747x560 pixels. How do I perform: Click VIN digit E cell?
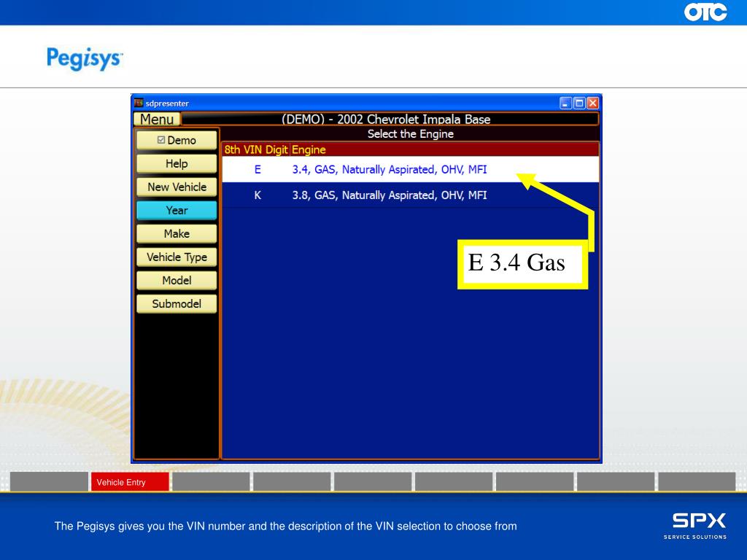(258, 169)
